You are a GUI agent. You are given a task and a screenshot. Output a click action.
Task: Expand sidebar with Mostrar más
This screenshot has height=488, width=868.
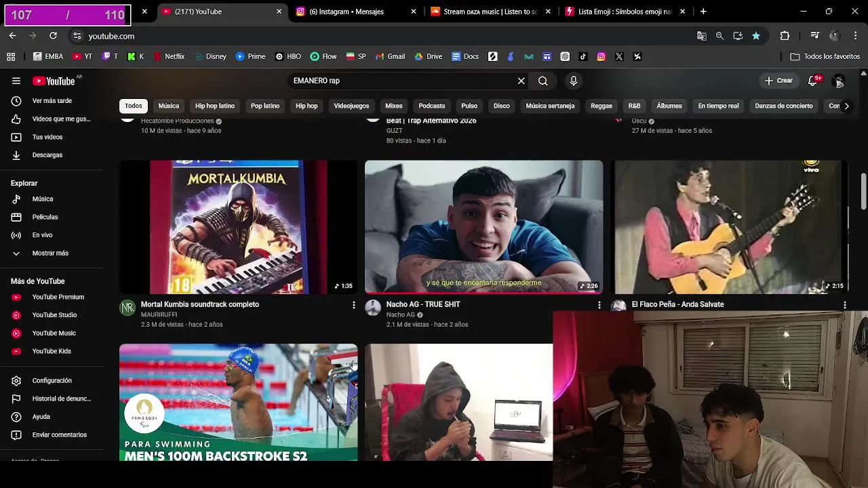(52, 253)
